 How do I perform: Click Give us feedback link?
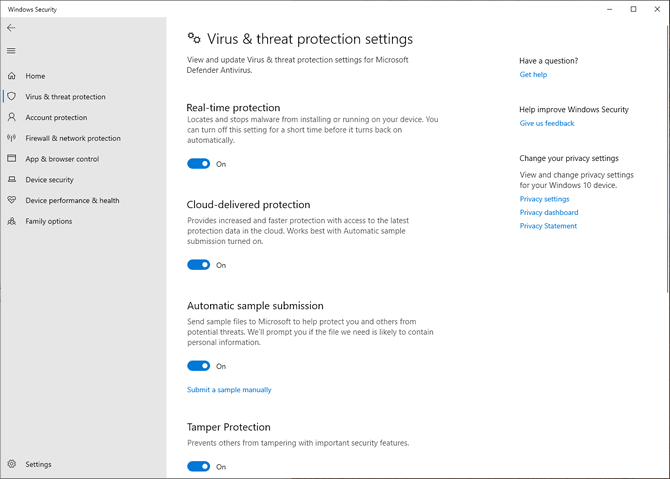point(547,124)
